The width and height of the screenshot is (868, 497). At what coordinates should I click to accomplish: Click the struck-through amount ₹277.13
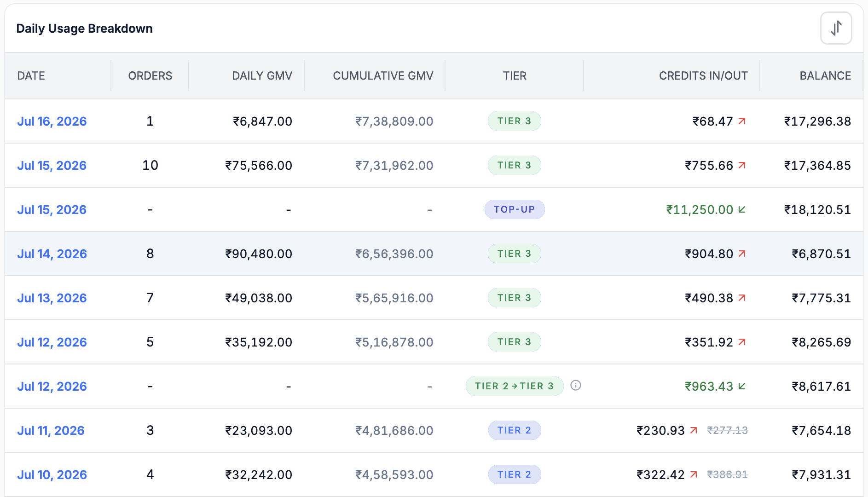click(728, 431)
